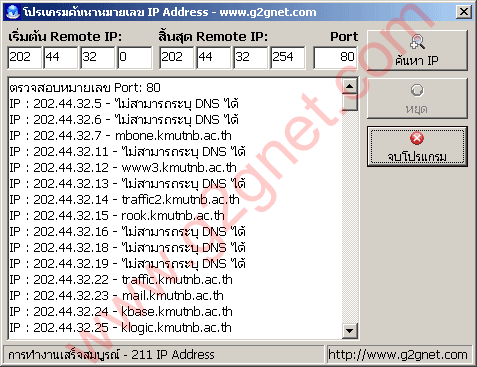This screenshot has height=367, width=477.
Task: Click the gray stop circle icon
Action: [x=417, y=90]
